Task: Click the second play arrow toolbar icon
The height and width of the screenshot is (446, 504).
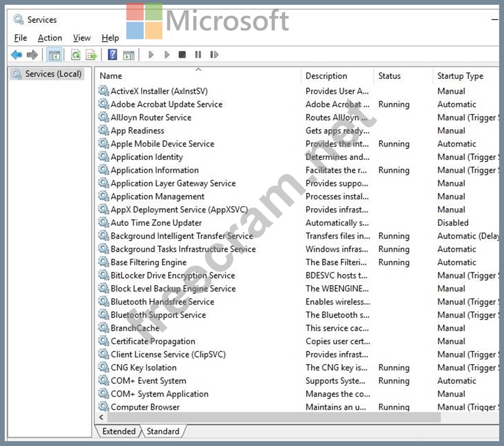Action: (167, 55)
